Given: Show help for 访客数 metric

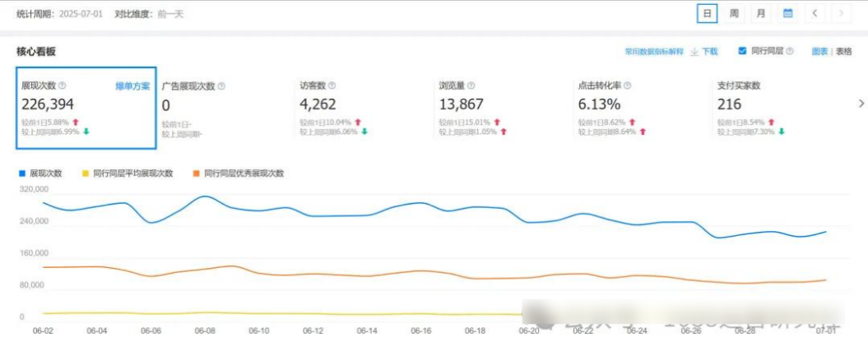Looking at the screenshot, I should [332, 86].
